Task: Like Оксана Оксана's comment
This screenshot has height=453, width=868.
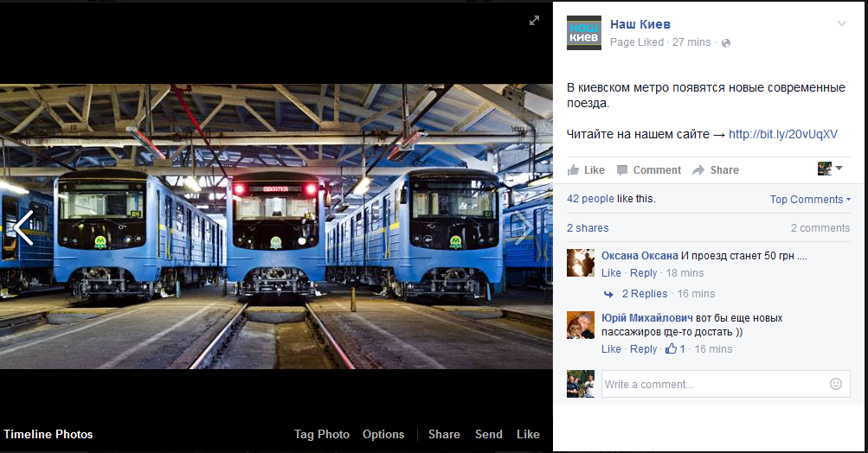Action: (611, 272)
